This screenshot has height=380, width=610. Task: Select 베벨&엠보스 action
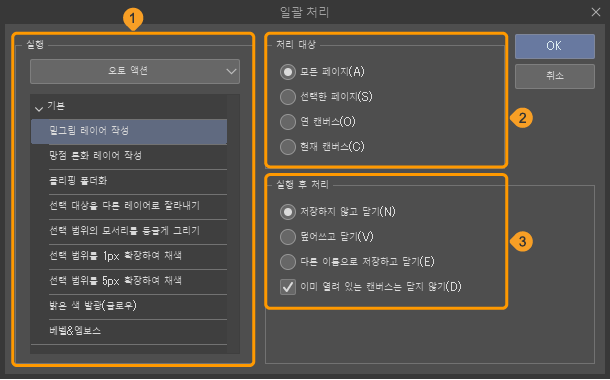129,331
